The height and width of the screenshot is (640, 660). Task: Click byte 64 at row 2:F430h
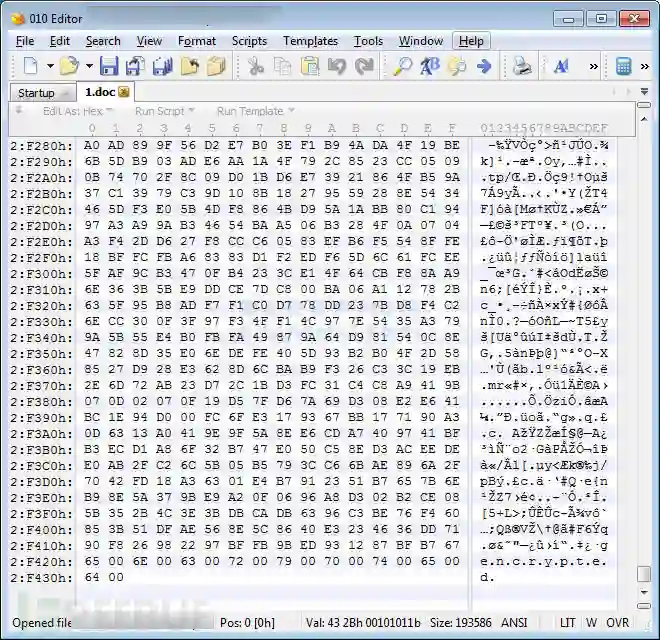click(92, 577)
